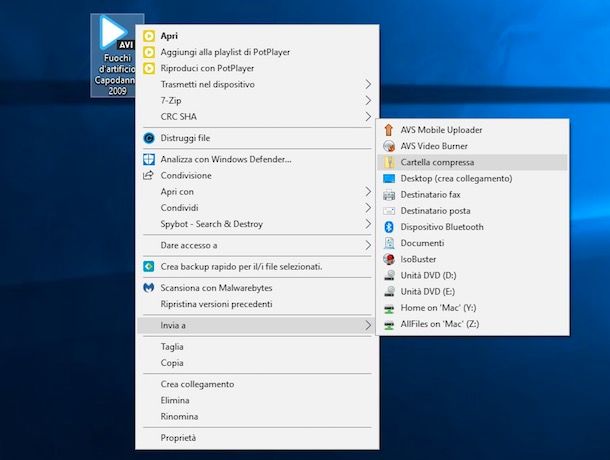Screen dimensions: 610x460
Task: Click the AVS Mobile Uploader arrow icon
Action: point(389,130)
